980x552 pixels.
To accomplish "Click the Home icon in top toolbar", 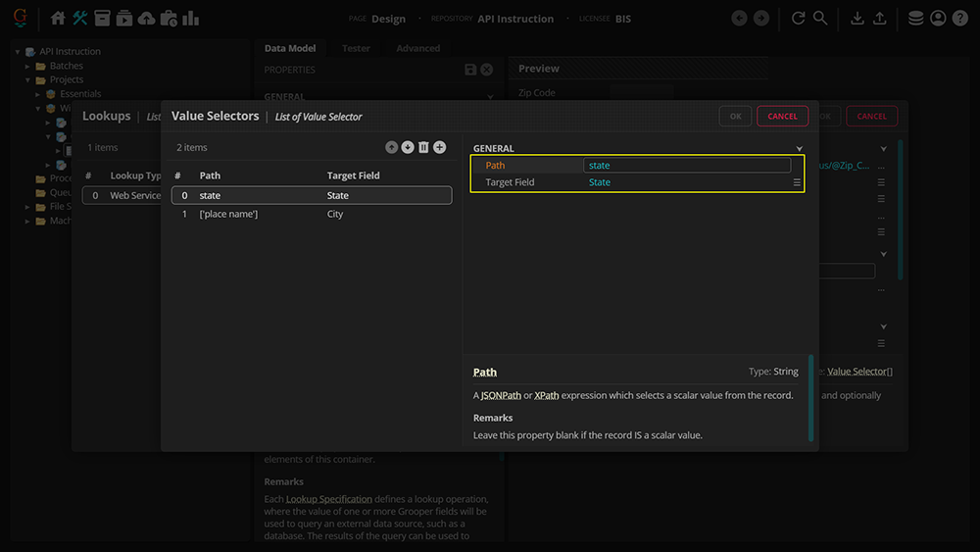I will (x=58, y=19).
